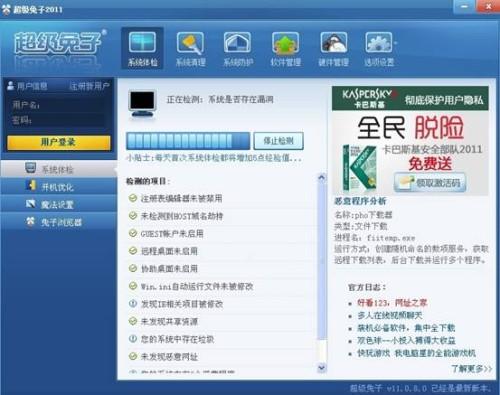Open the 好看123，网址之家 link
Viewport: 500px width, 395px height.
coord(392,303)
